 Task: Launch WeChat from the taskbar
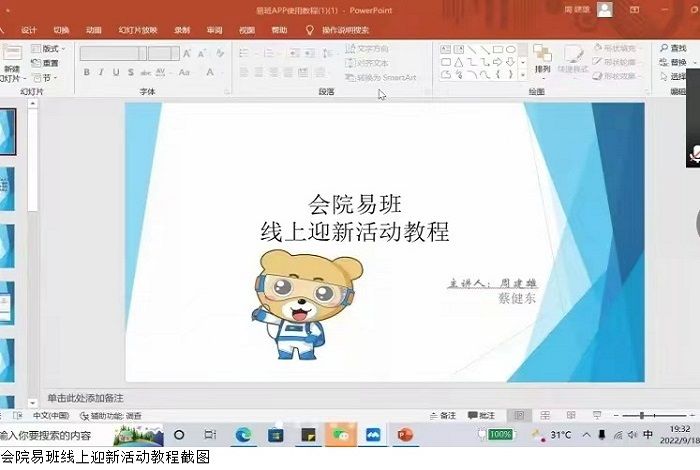click(x=340, y=435)
